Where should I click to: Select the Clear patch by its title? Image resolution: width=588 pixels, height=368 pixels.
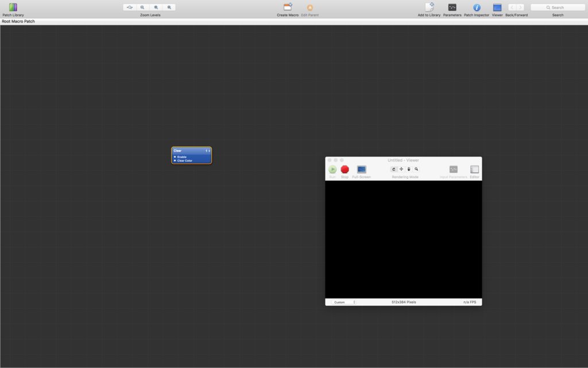click(x=177, y=151)
